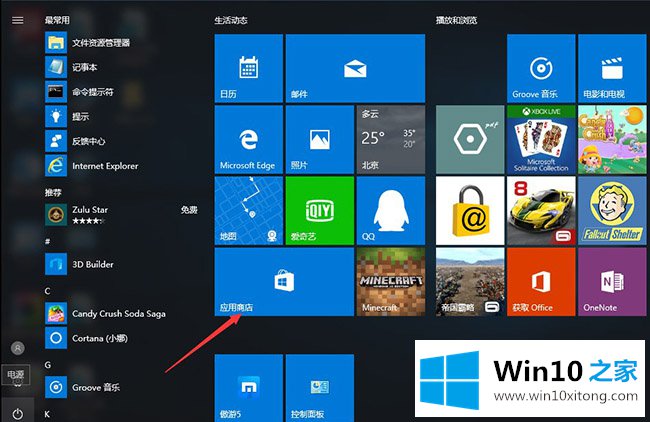Launch Internet Explorer from the list
This screenshot has height=422, width=650.
122,166
